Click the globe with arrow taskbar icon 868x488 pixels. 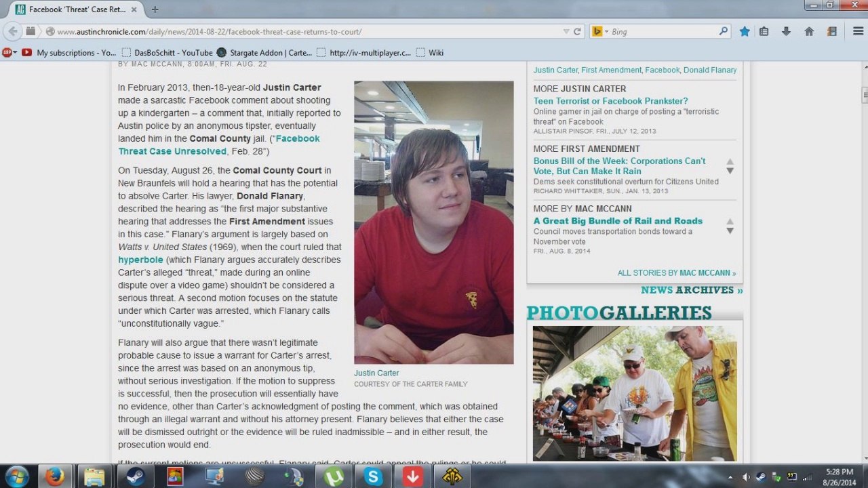point(294,476)
